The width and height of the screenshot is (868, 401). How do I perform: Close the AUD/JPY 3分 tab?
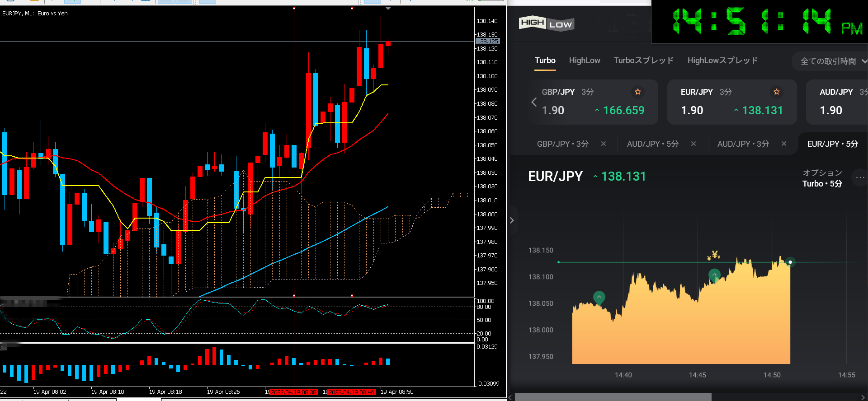(x=783, y=144)
